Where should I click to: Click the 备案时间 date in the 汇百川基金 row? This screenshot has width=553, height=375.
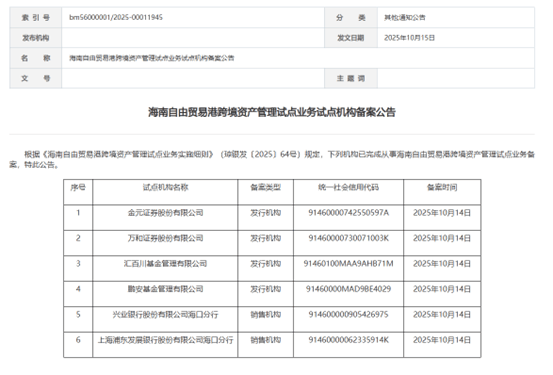point(442,264)
